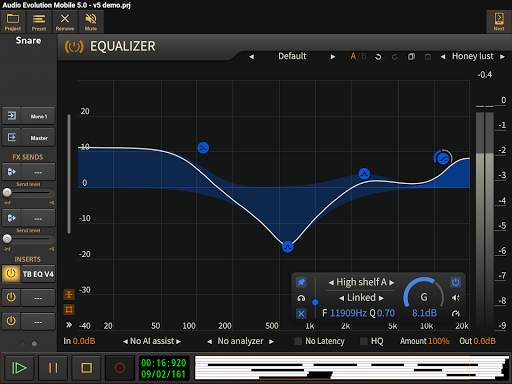Image resolution: width=512 pixels, height=384 pixels.
Task: Click the Master output button
Action: (x=39, y=137)
